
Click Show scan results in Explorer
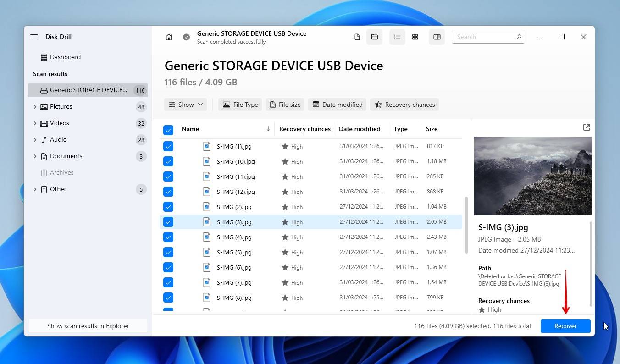click(x=88, y=326)
